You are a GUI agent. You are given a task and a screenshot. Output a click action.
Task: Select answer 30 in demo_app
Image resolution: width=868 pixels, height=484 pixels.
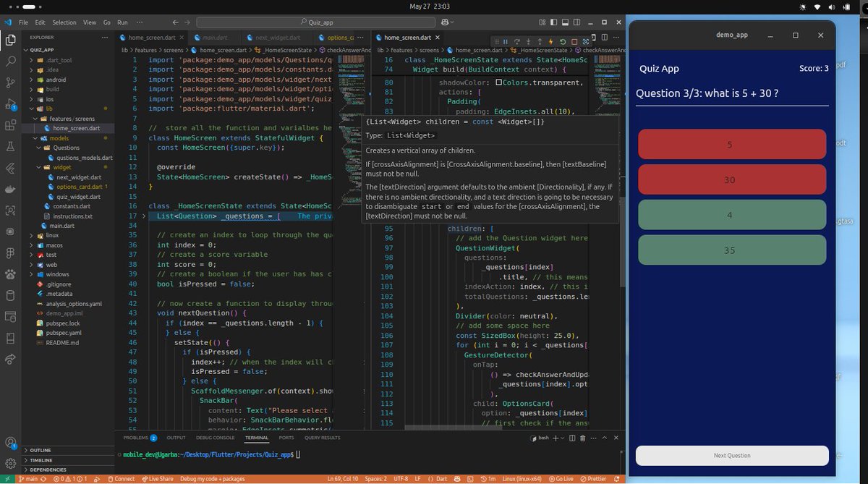click(732, 179)
